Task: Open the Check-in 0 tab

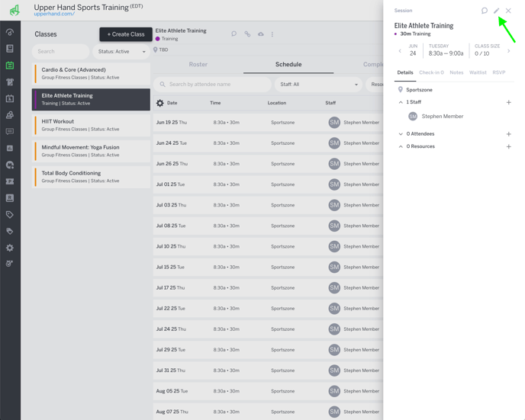Action: pos(431,72)
